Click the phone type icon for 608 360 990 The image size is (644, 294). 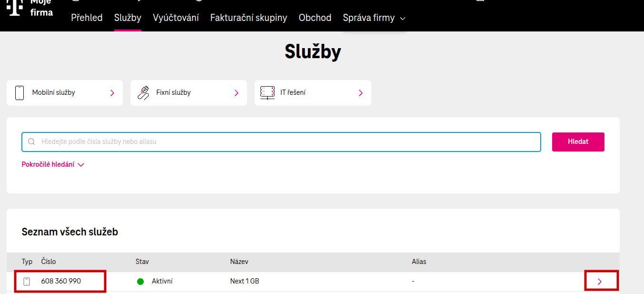pyautogui.click(x=27, y=281)
